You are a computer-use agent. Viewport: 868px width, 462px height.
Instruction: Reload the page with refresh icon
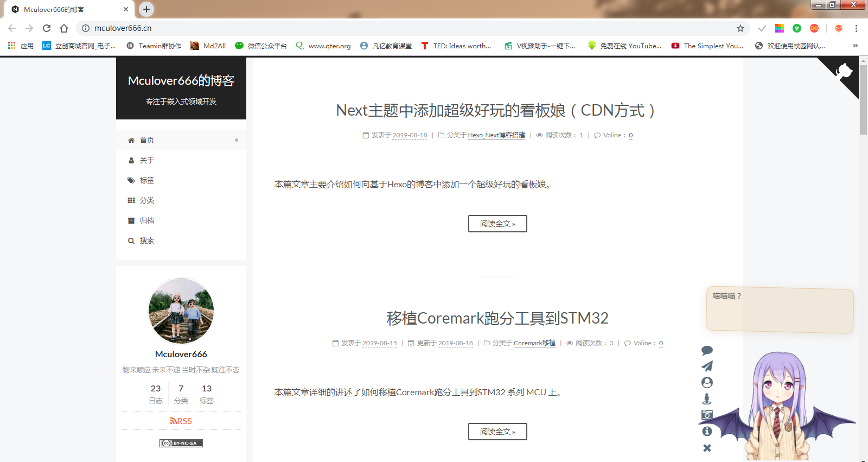[x=47, y=28]
